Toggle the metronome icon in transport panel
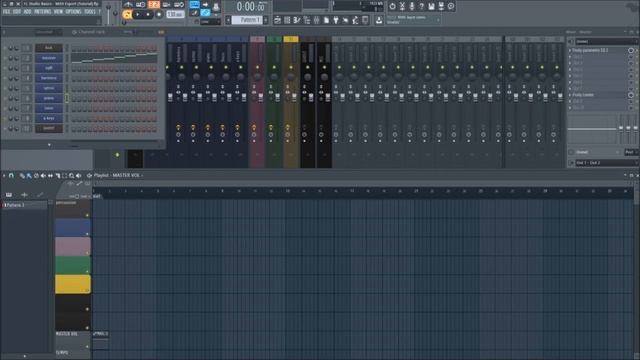The height and width of the screenshot is (360, 640). click(x=129, y=5)
